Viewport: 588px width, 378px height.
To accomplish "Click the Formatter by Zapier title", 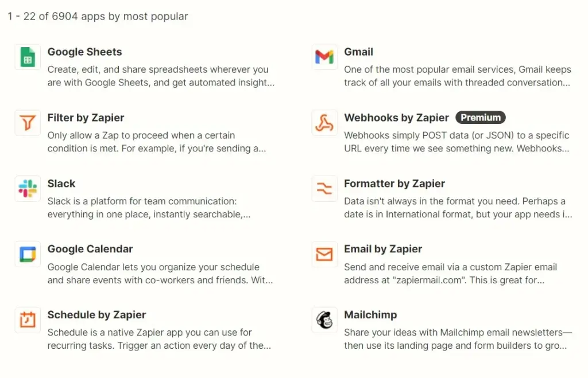I will click(x=393, y=184).
